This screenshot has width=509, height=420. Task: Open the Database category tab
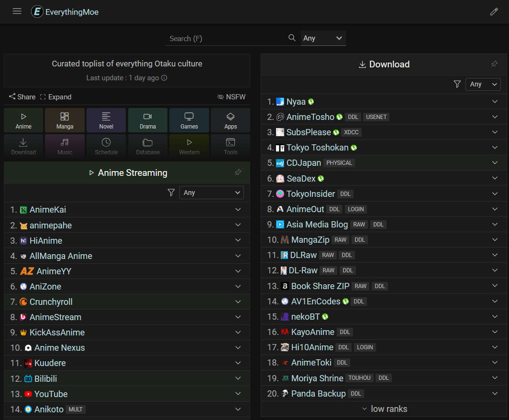pos(148,146)
